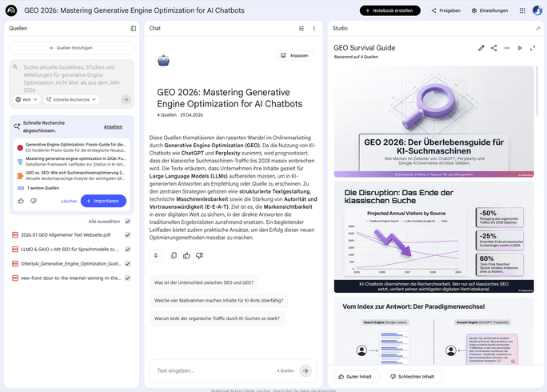Open more options for GEO Survival Guide
This screenshot has width=547, height=392.
pyautogui.click(x=506, y=48)
